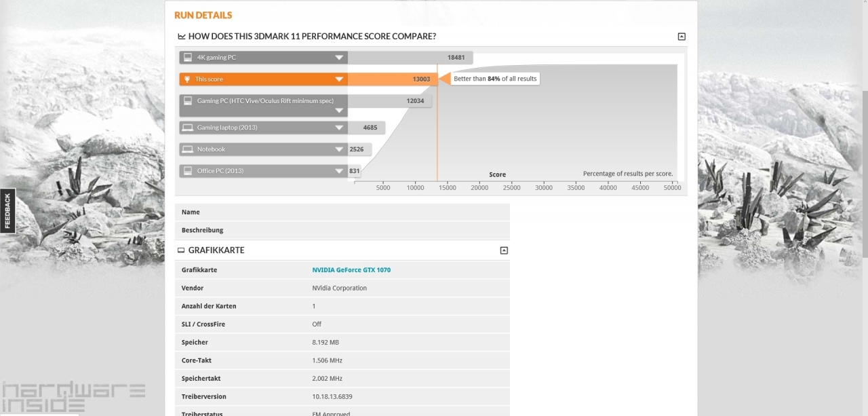This screenshot has height=416, width=868.
Task: Select the Office PC score 831
Action: click(x=354, y=171)
